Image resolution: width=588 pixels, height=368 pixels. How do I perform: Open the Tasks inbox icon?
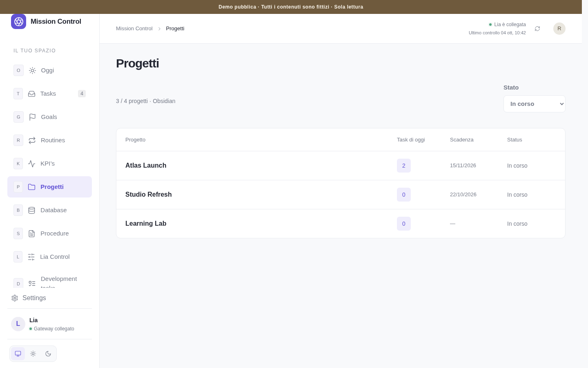click(x=31, y=94)
